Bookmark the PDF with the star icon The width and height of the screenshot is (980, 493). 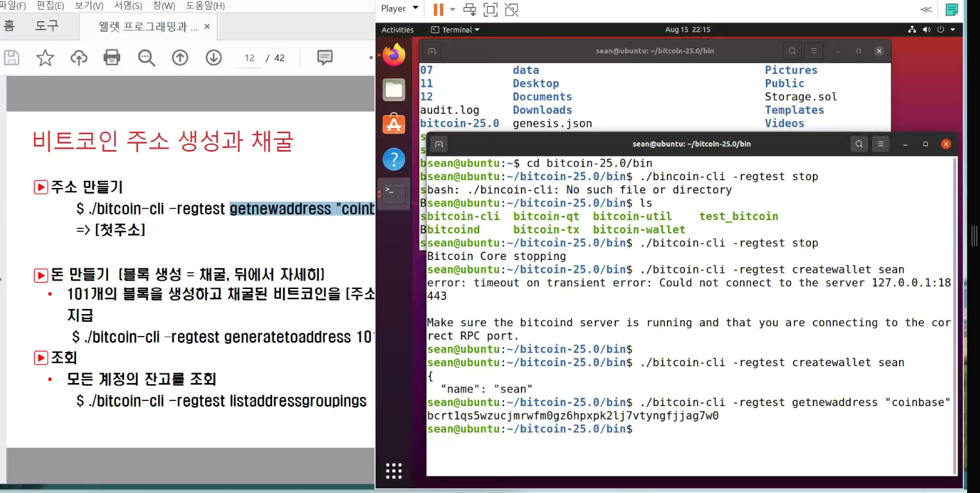(x=45, y=58)
